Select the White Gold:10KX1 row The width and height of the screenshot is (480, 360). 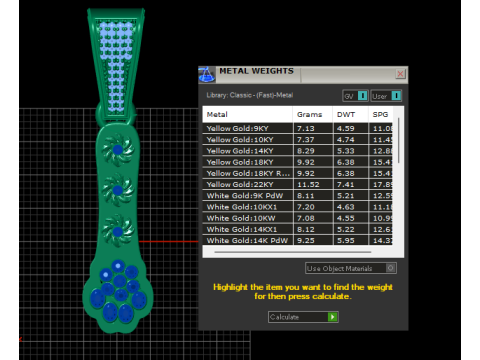297,207
